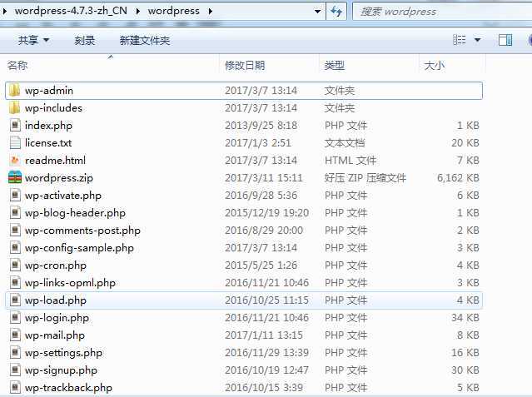Click the wp-mail.php file icon

click(x=15, y=335)
